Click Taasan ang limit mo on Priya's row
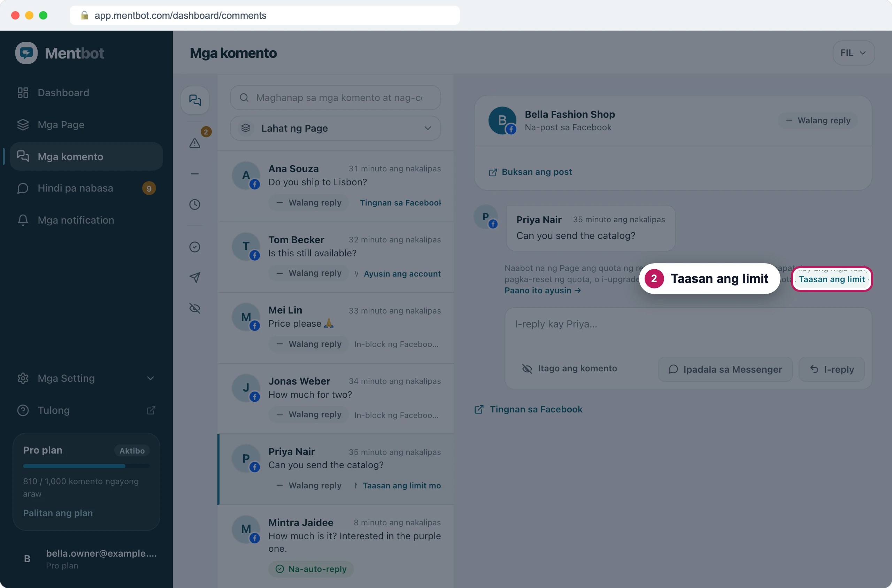Viewport: 892px width, 588px height. (402, 485)
